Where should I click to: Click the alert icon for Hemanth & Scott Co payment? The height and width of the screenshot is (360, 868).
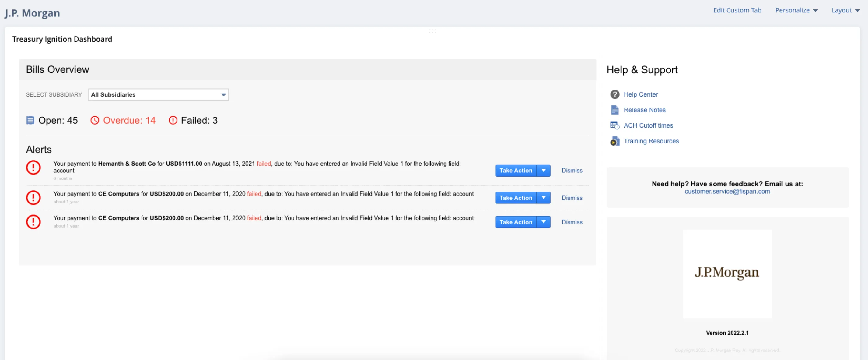[33, 167]
